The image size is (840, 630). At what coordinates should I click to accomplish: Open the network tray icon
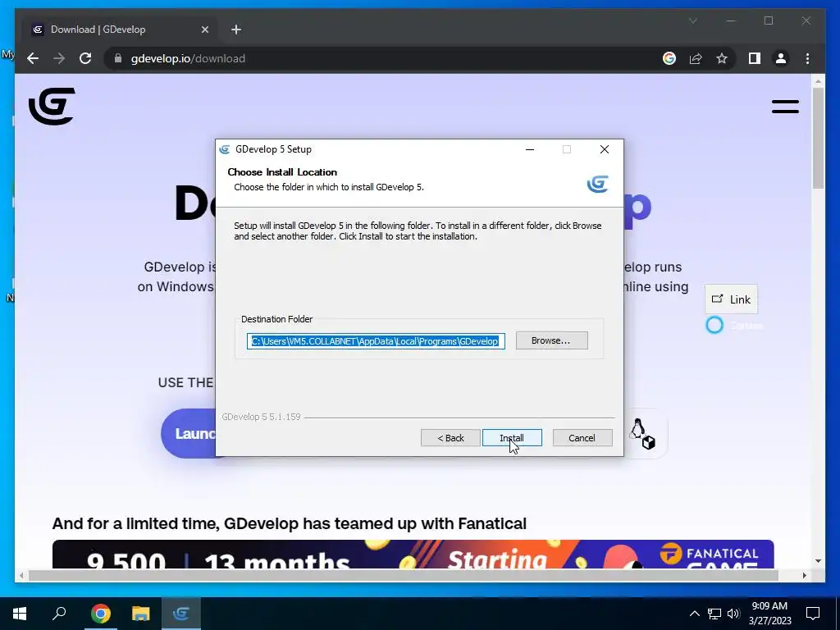pyautogui.click(x=714, y=614)
